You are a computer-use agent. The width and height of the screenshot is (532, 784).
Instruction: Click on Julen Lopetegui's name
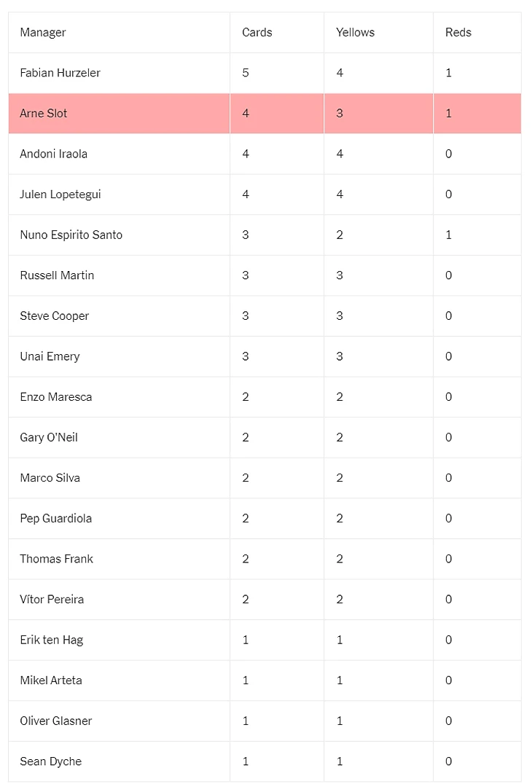click(60, 195)
